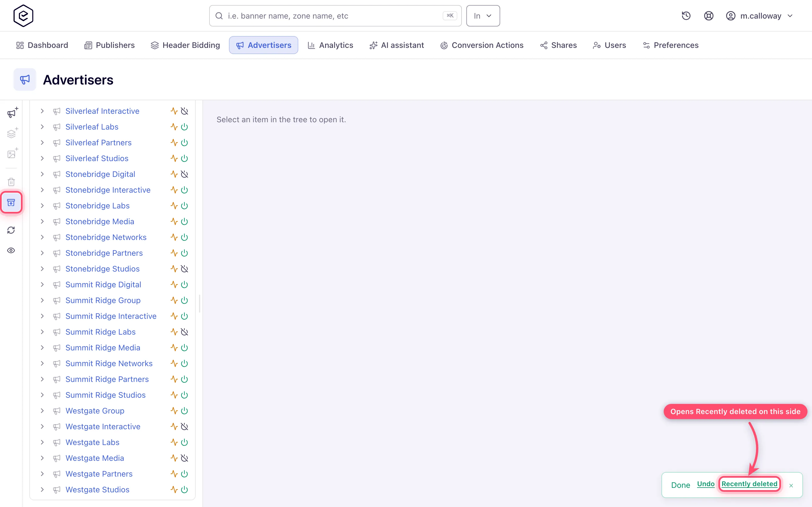Open the help lifebuoy icon
The image size is (812, 507).
(708, 16)
